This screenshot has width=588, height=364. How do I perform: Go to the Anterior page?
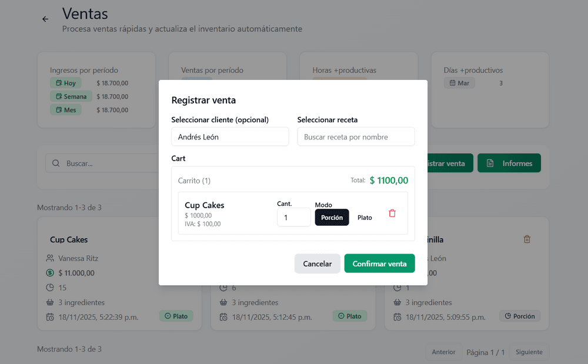tap(443, 352)
